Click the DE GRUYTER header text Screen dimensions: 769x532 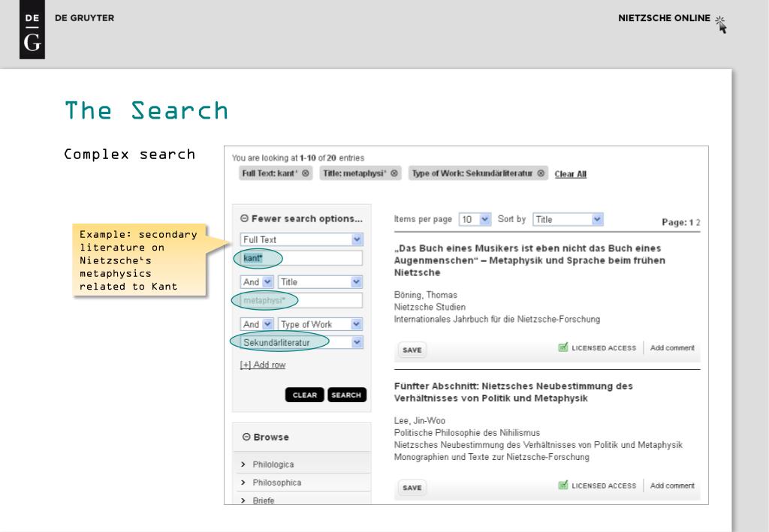pos(84,18)
